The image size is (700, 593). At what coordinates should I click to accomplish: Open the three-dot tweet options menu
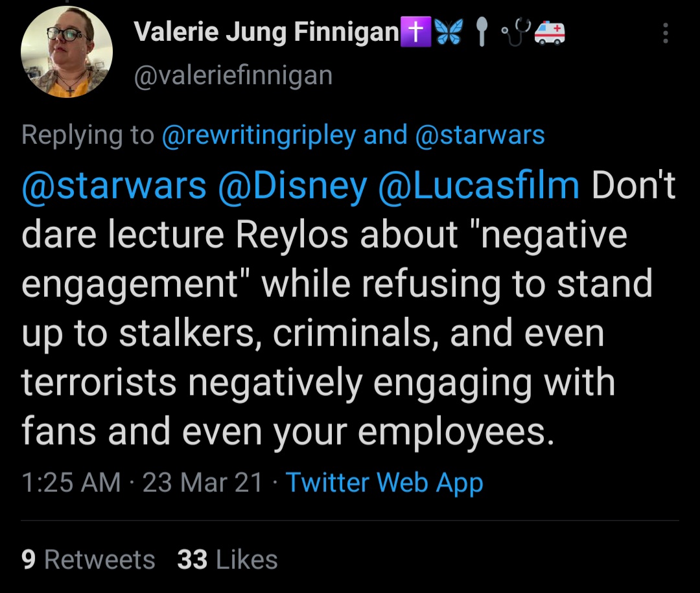tap(665, 33)
